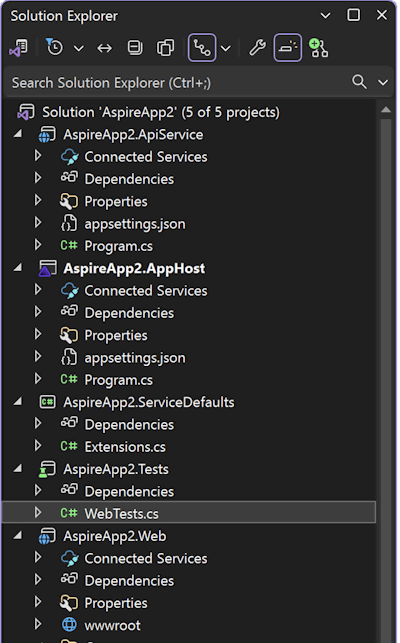Image resolution: width=400 pixels, height=643 pixels.
Task: Toggle the Preview Selected Items button
Action: point(288,48)
